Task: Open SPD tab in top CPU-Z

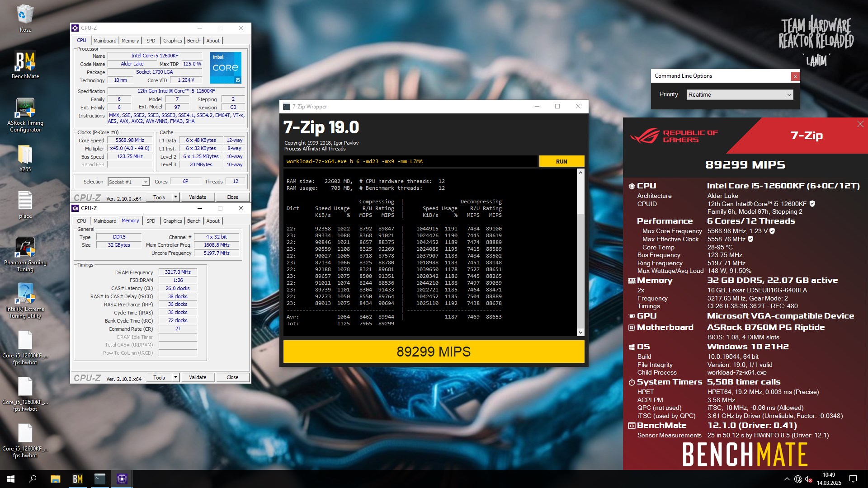Action: coord(151,41)
